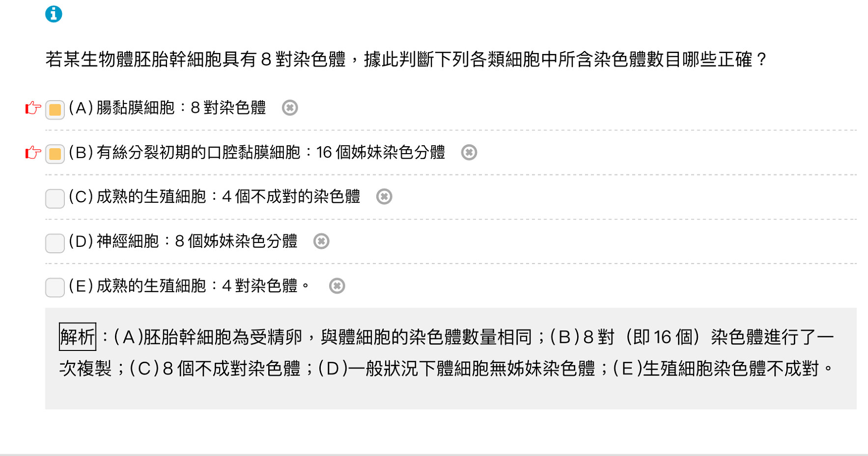Select answer text (B) 16 個姊妹染色分體
The image size is (868, 456).
(x=257, y=152)
